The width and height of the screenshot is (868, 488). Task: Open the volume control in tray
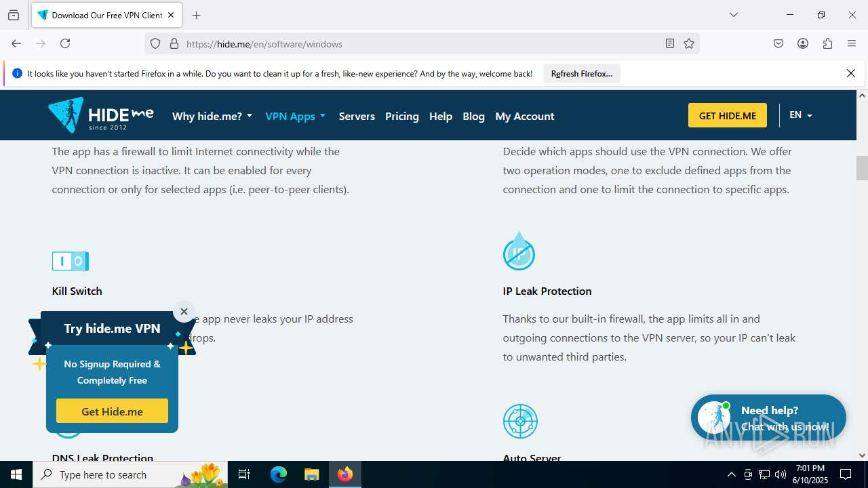coord(781,474)
